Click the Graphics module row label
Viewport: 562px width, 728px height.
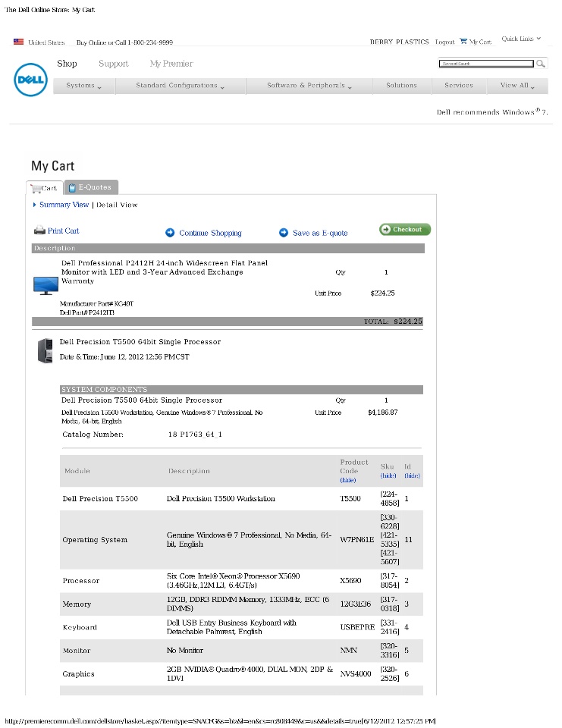click(x=78, y=673)
